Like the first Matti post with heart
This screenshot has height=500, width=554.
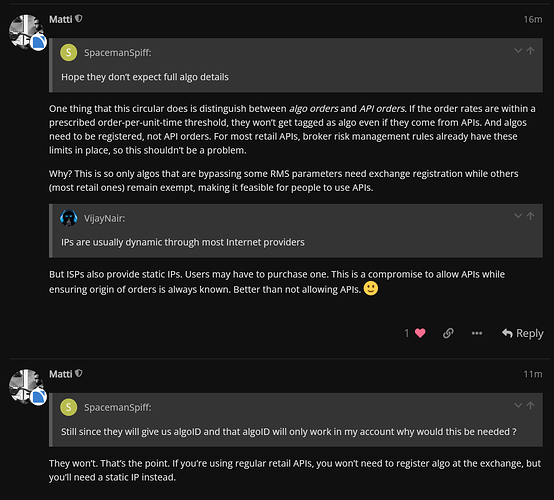coord(420,333)
